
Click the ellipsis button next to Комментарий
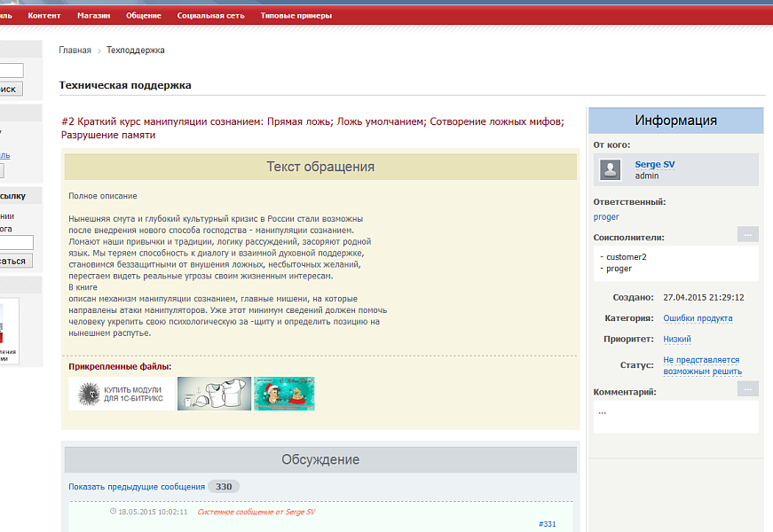747,389
